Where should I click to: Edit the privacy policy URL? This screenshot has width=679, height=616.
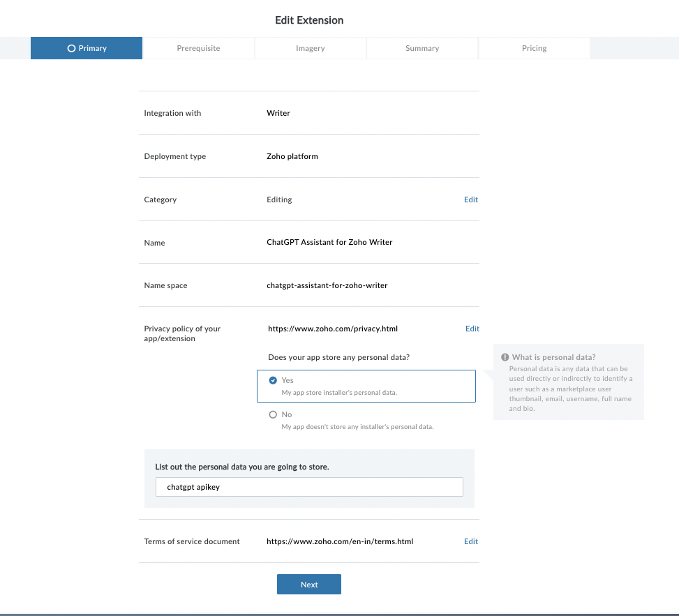[472, 329]
